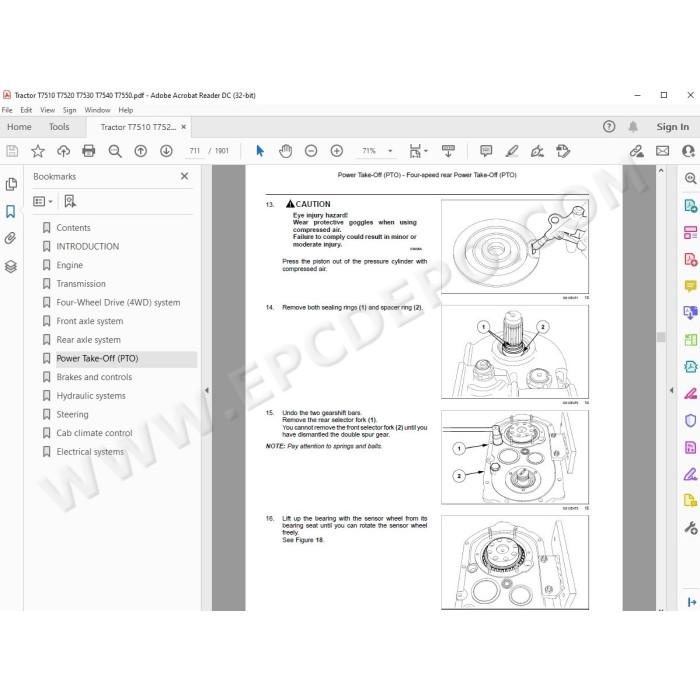The height and width of the screenshot is (700, 700).
Task: Open the Rear axle system bookmark
Action: coord(88,340)
